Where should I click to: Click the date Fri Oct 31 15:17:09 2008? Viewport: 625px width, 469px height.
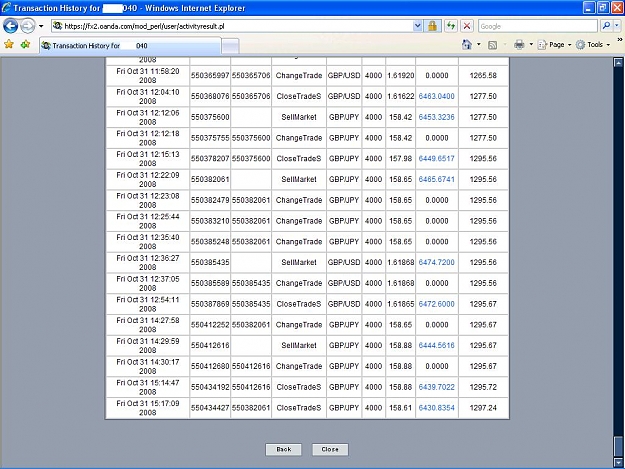pos(148,408)
